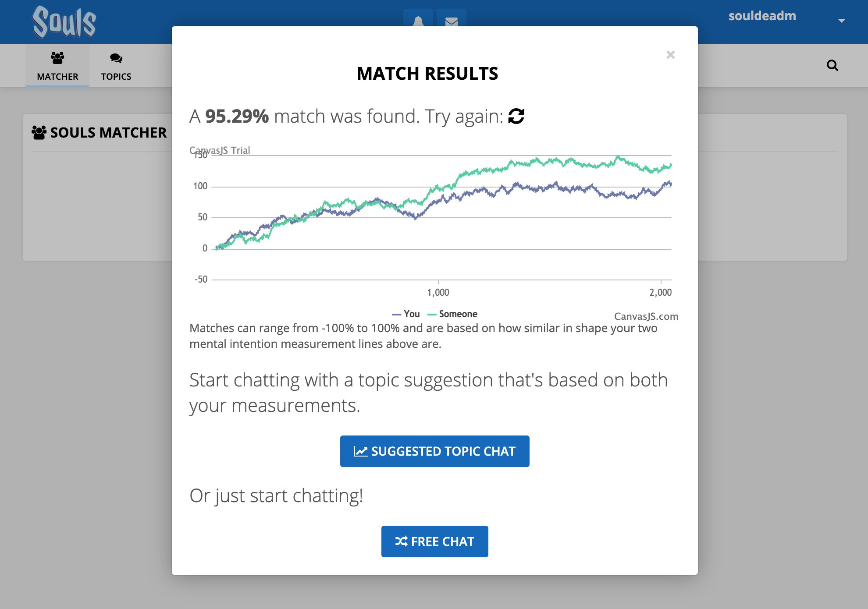
Task: Click the 1,000 marker on chart axis
Action: [438, 292]
